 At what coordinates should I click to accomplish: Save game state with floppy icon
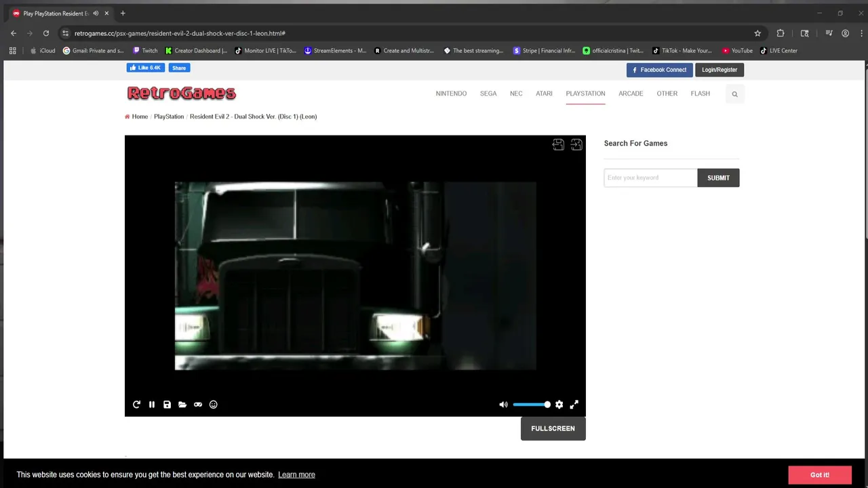coord(167,405)
